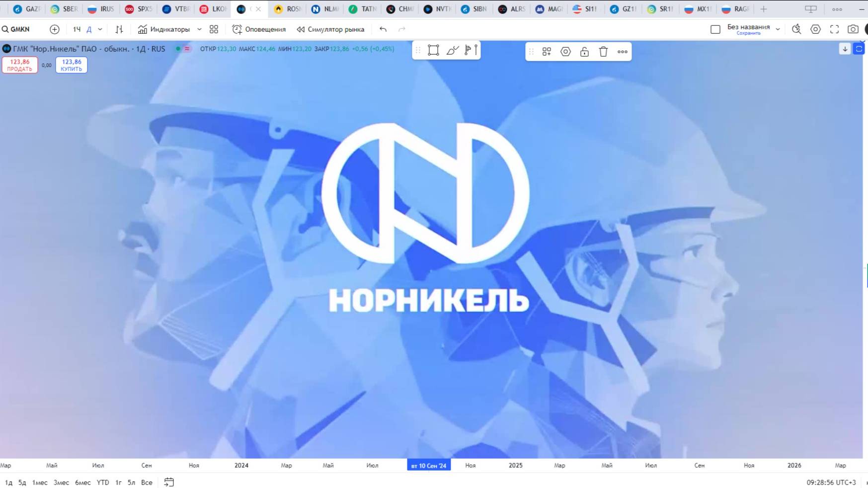Set range to 5д
This screenshot has width=868, height=488.
pos(22,482)
